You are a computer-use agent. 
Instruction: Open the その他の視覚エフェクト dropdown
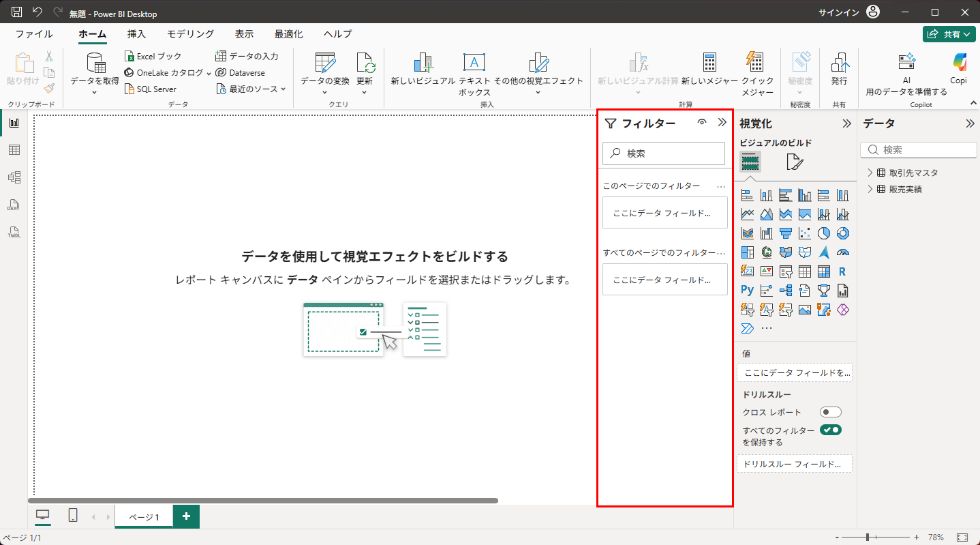pyautogui.click(x=538, y=92)
